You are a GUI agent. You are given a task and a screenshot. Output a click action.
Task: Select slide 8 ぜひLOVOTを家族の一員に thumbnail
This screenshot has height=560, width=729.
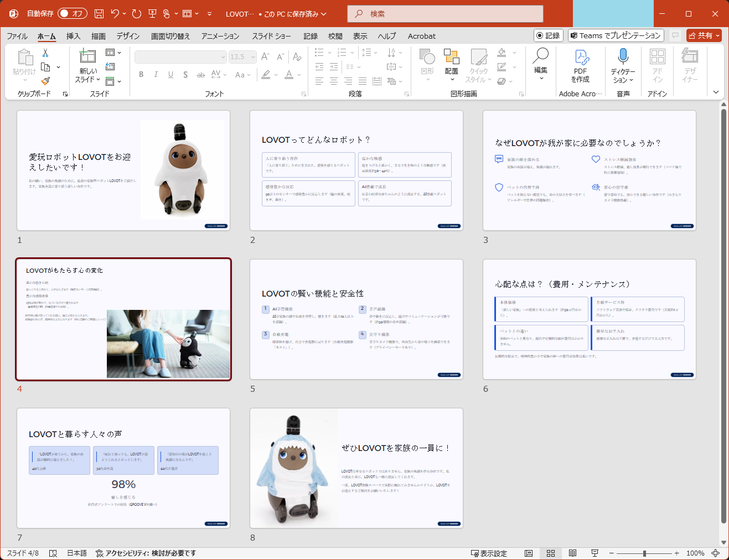pos(356,468)
